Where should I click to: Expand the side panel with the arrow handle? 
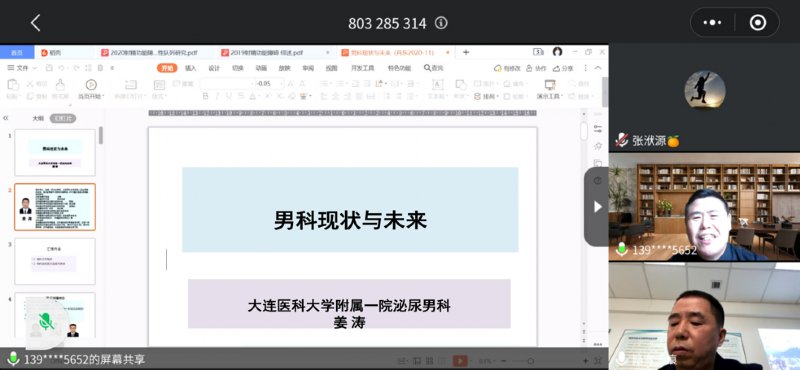click(x=597, y=207)
